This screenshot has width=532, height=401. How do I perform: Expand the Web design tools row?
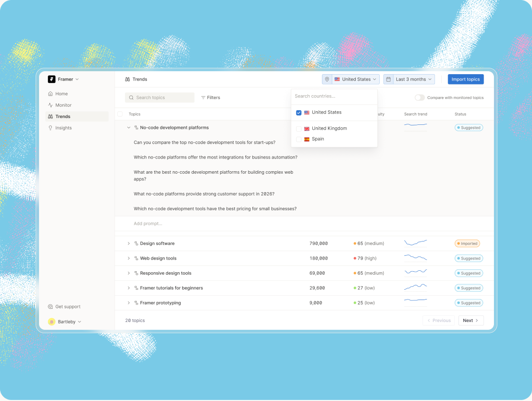point(128,259)
